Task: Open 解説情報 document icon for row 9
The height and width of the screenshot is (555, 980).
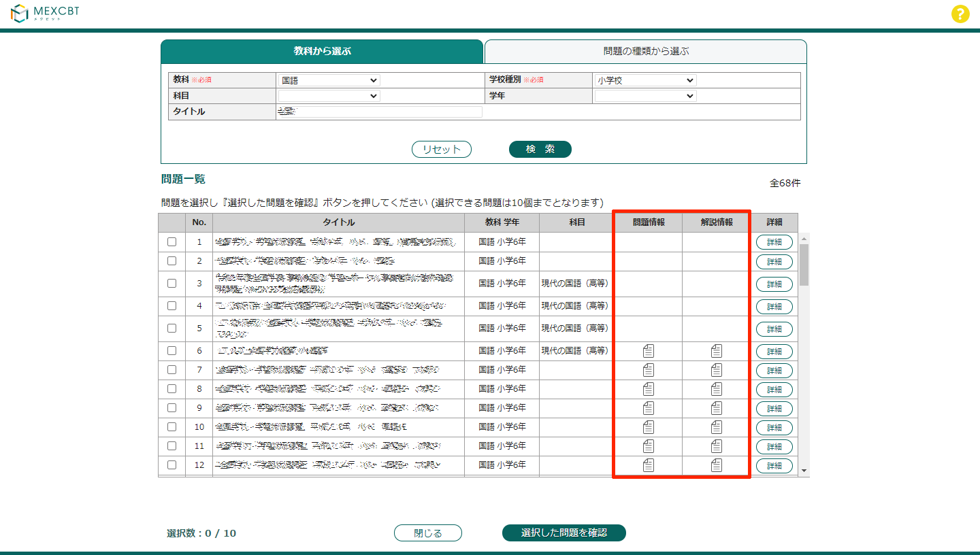Action: tap(716, 408)
